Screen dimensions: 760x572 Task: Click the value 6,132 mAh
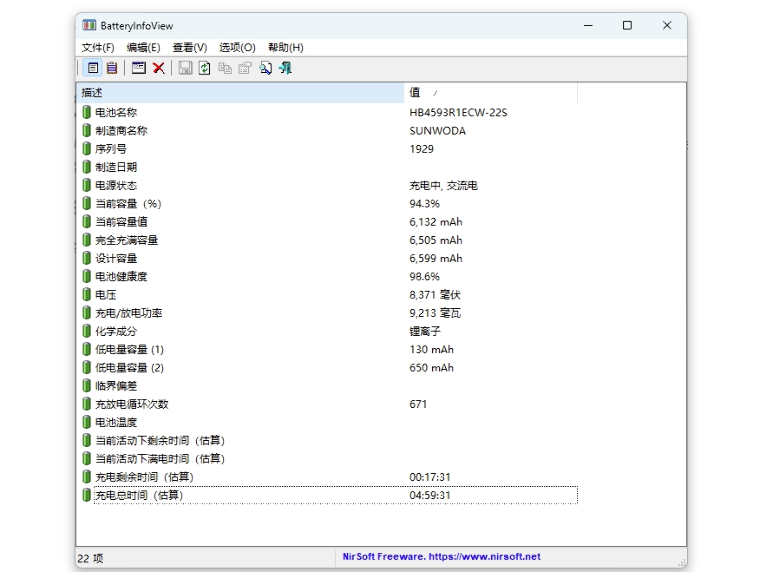pyautogui.click(x=436, y=222)
